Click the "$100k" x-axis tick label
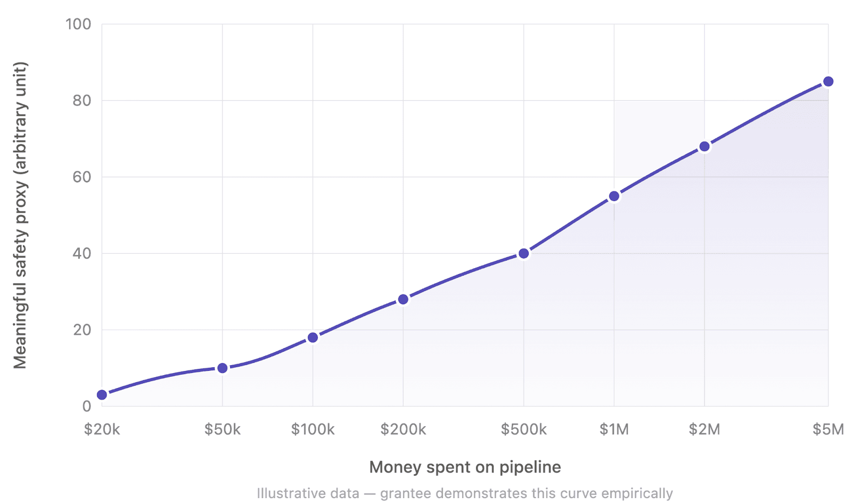852x504 pixels. click(x=313, y=429)
